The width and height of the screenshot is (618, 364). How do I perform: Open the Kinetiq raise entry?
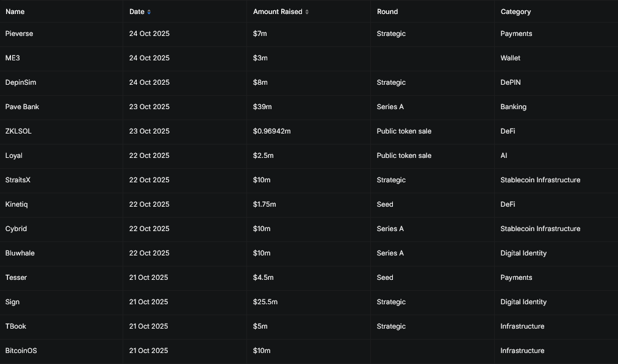pos(16,204)
